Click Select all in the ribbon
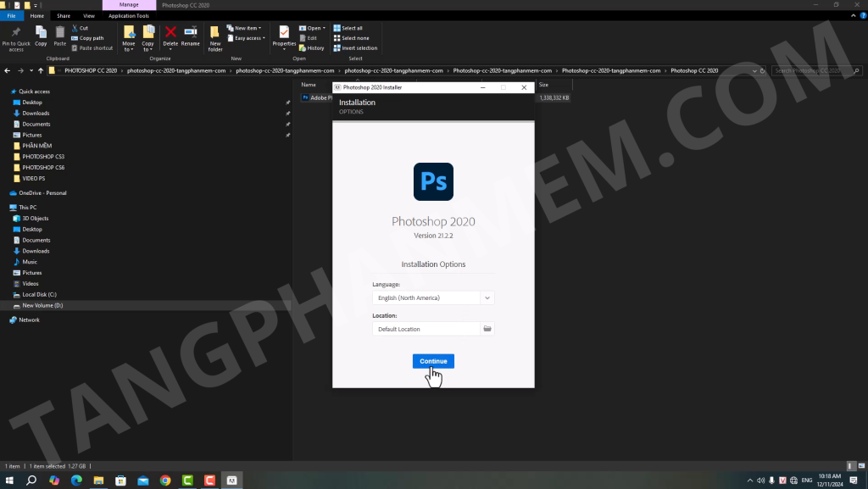This screenshot has width=868, height=489. [x=351, y=28]
